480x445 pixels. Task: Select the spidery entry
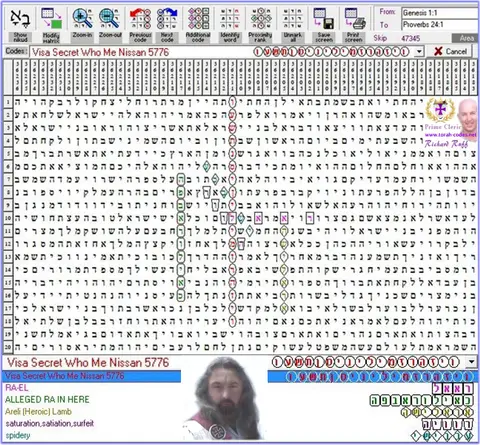click(x=18, y=435)
